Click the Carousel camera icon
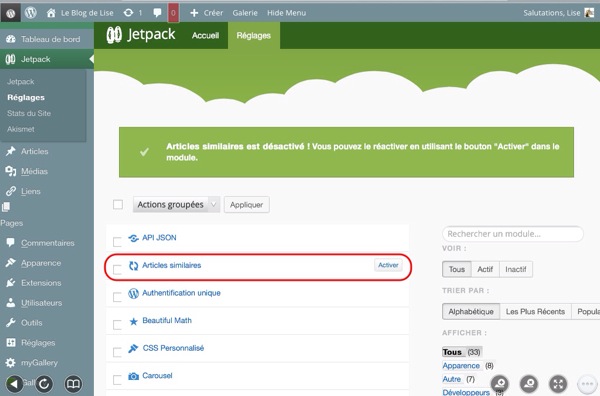600x396 pixels. pyautogui.click(x=133, y=376)
